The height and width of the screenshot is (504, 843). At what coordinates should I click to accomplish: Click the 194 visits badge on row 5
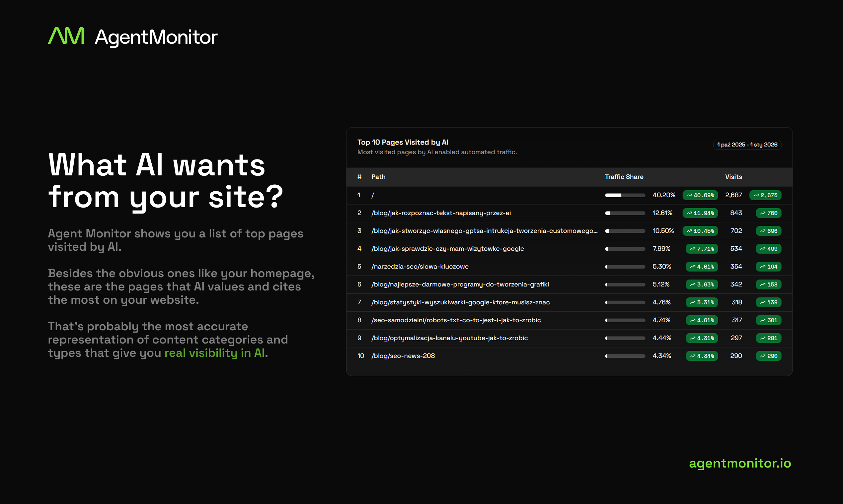click(x=769, y=266)
